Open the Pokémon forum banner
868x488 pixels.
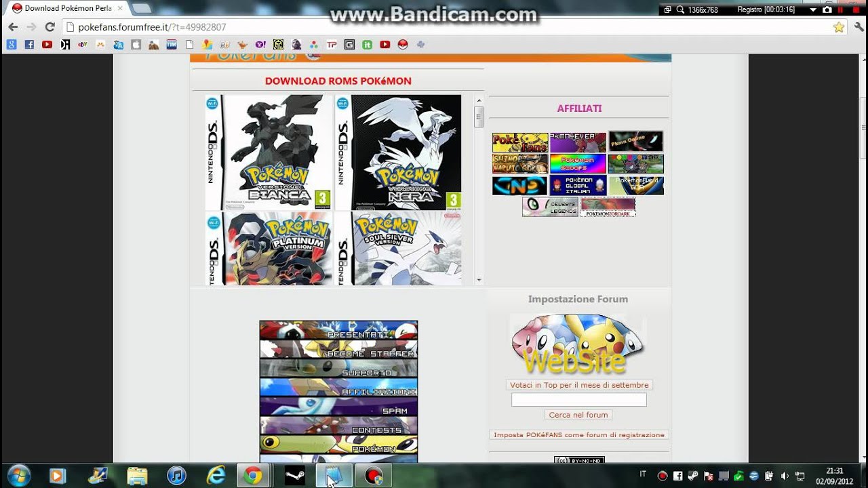click(x=338, y=444)
